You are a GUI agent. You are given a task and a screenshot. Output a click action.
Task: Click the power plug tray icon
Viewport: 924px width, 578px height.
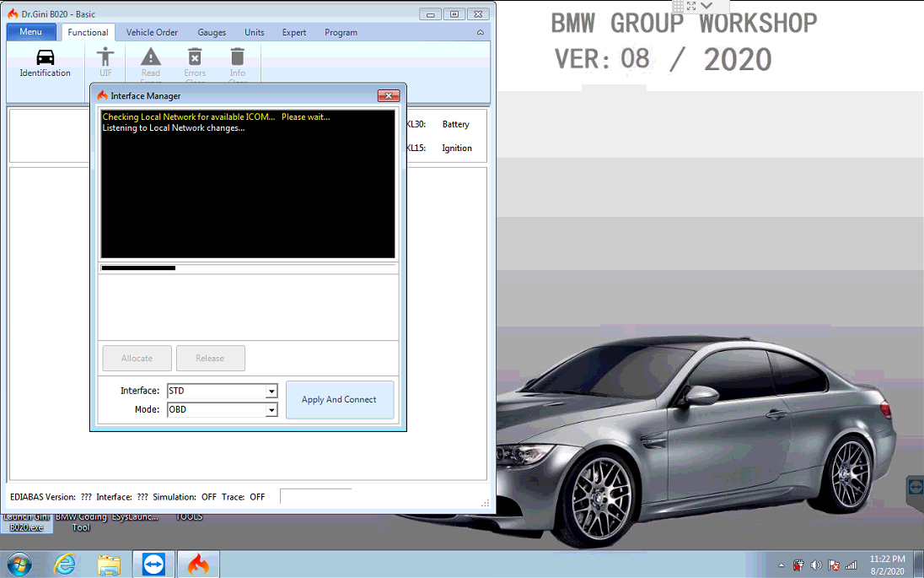[798, 565]
